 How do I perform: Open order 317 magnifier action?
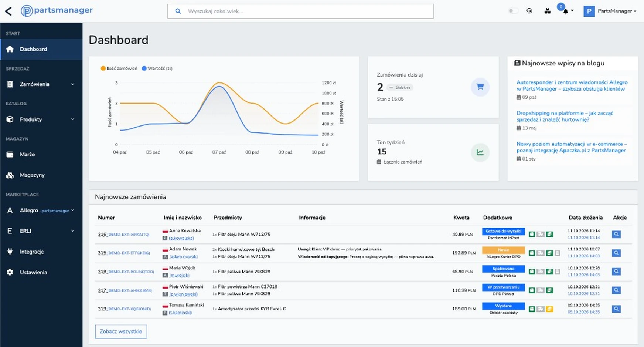pos(616,290)
